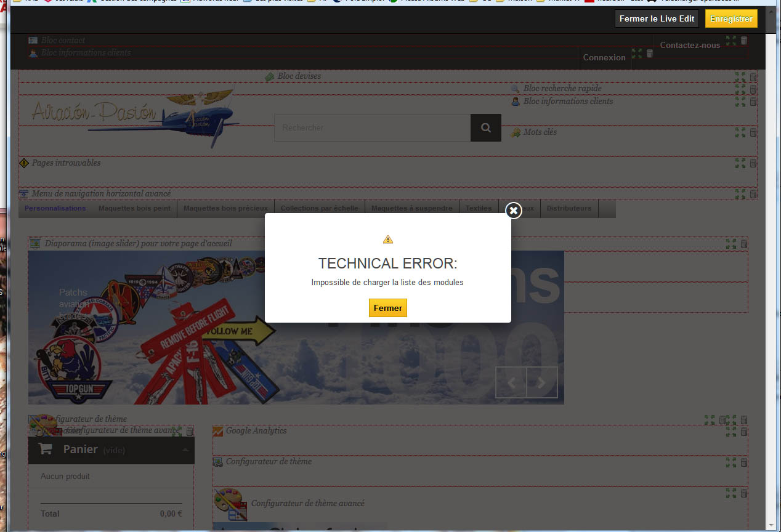781x532 pixels.
Task: Click the Mots clés module icon
Action: click(516, 132)
